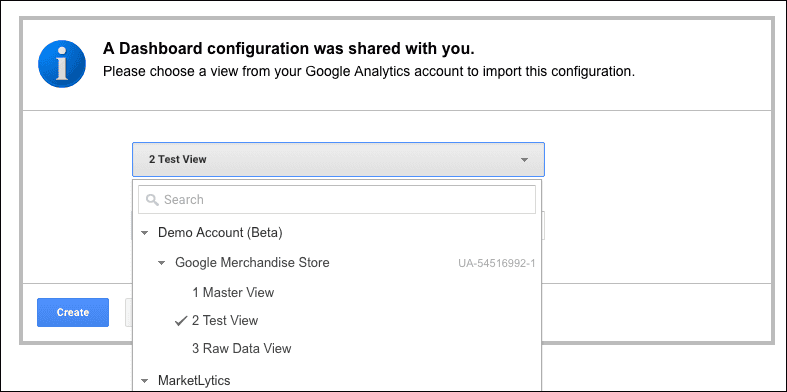This screenshot has width=787, height=392.
Task: Select the checked 2 Test View option
Action: point(225,321)
